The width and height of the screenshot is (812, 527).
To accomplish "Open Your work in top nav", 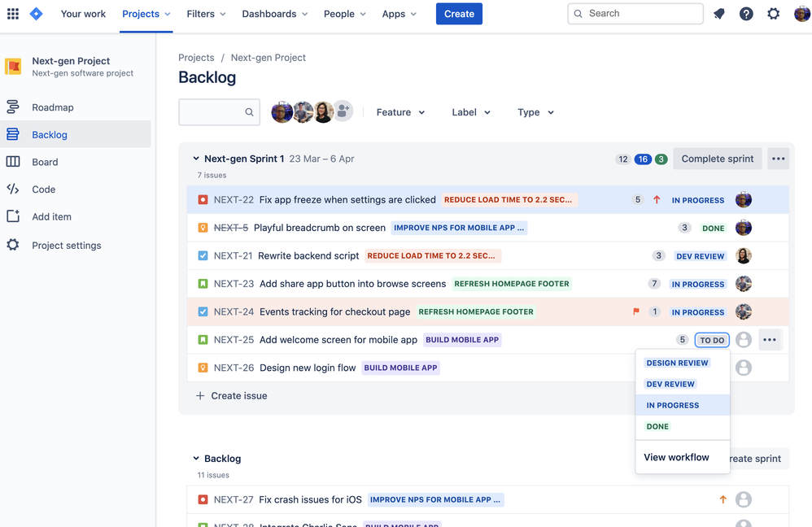I will pyautogui.click(x=83, y=14).
